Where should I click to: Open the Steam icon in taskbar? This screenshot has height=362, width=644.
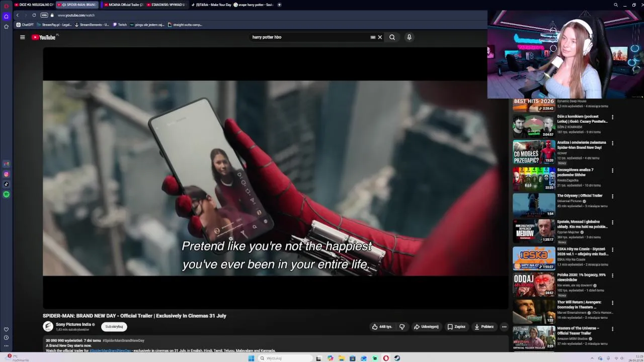coord(397,358)
